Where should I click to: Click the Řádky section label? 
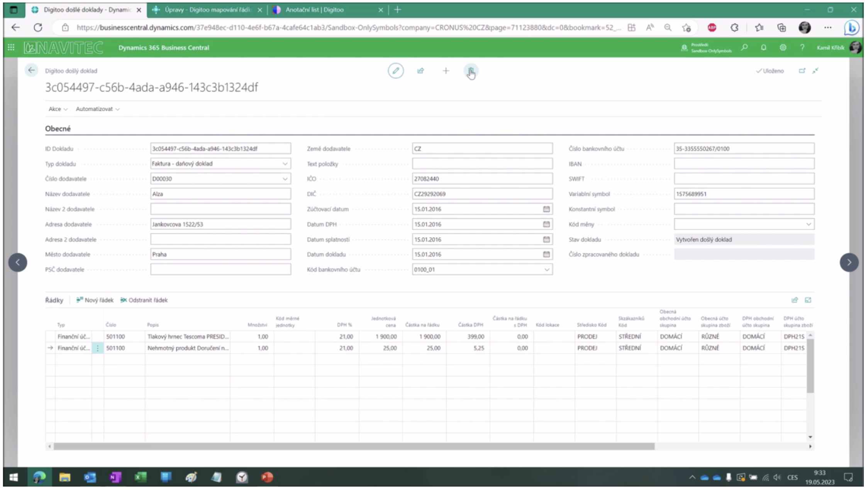click(54, 300)
